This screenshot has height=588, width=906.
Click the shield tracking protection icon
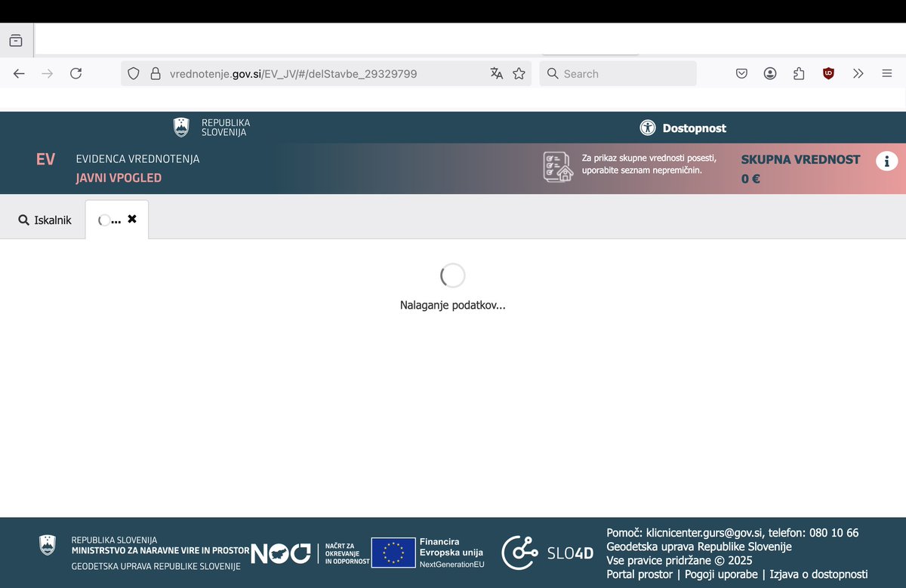[134, 73]
